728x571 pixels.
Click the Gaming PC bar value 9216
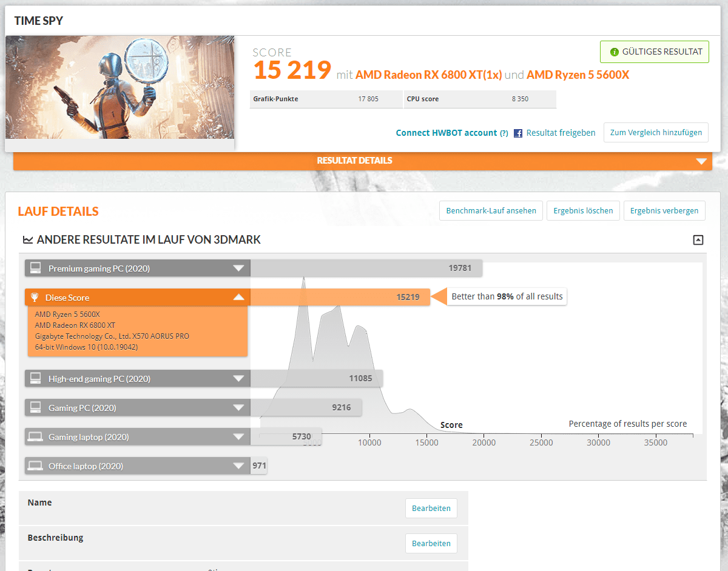(342, 407)
